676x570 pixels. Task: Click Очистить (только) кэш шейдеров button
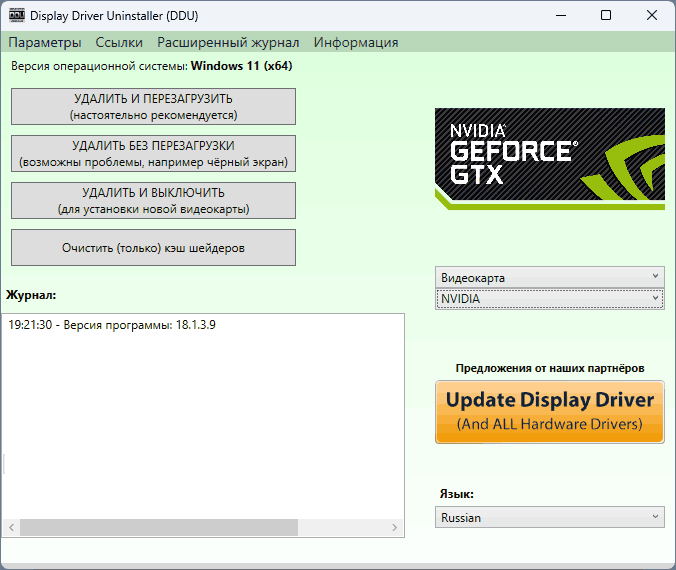(153, 247)
